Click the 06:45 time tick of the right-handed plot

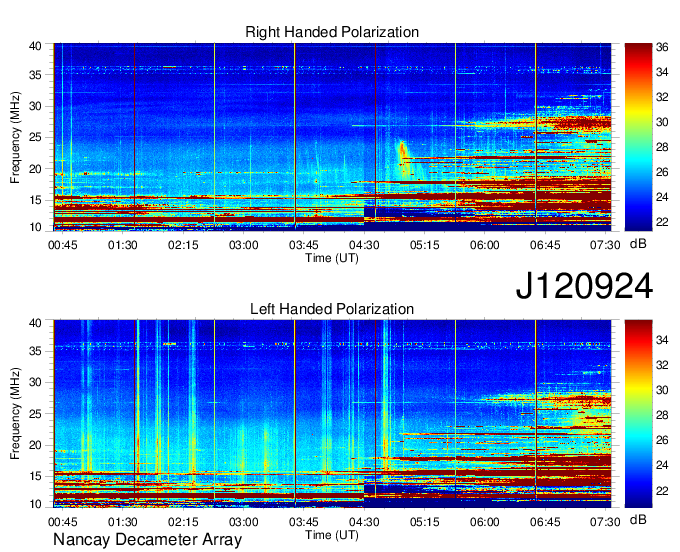(545, 245)
